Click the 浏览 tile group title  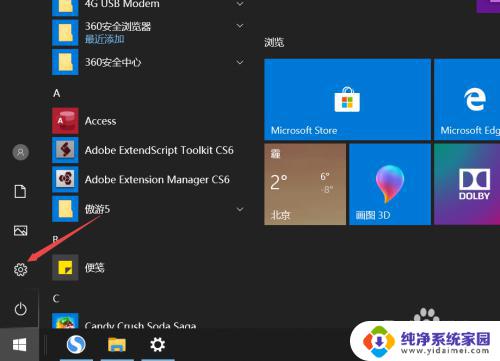(x=274, y=42)
